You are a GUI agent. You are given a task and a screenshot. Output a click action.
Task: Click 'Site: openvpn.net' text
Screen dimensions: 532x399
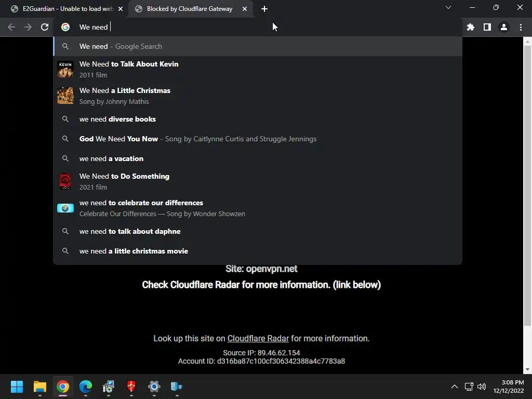click(x=261, y=269)
